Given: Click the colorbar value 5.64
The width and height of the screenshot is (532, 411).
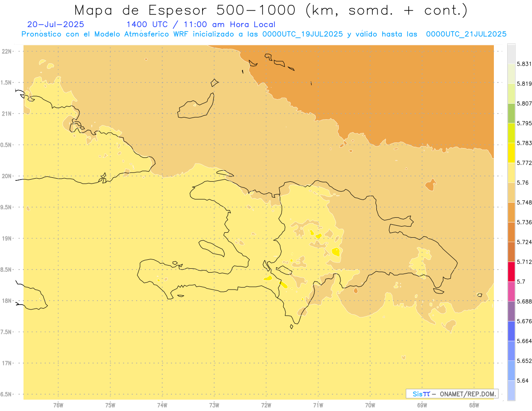Looking at the screenshot, I should point(523,380).
